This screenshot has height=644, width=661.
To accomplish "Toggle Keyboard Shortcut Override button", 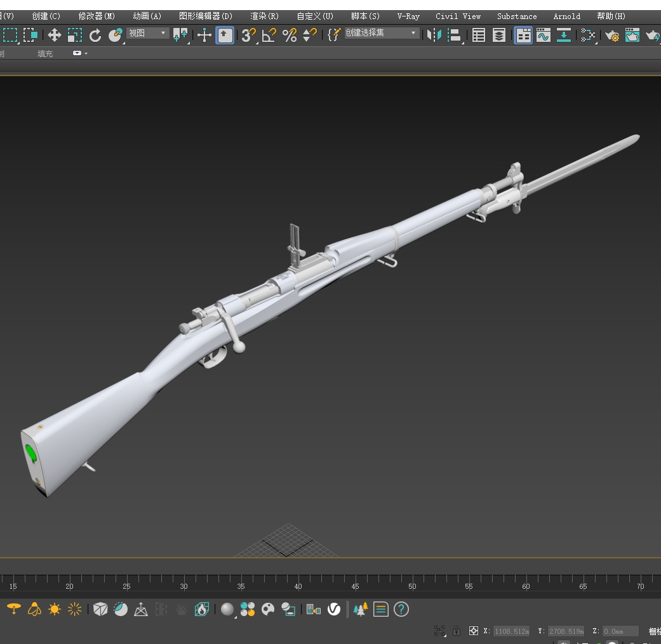I will click(x=225, y=35).
